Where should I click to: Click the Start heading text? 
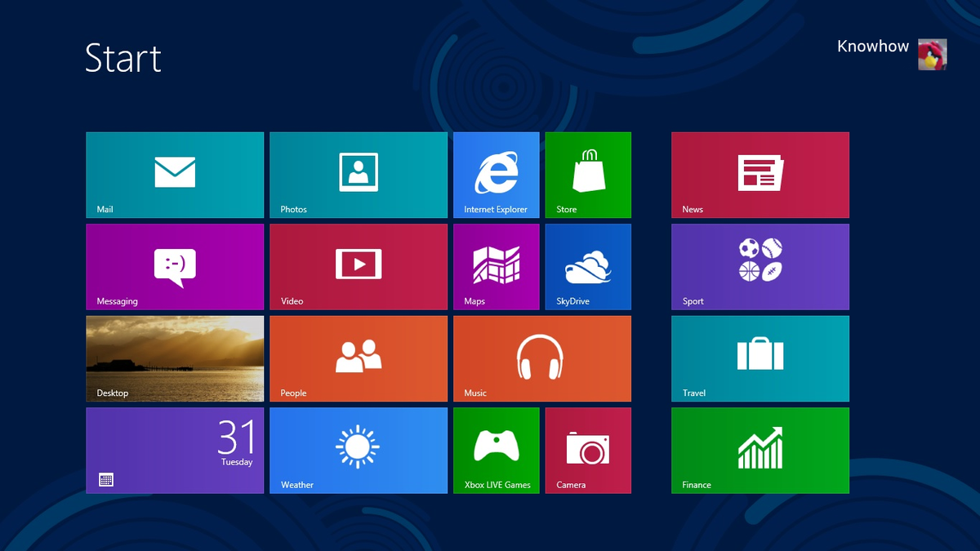point(123,58)
